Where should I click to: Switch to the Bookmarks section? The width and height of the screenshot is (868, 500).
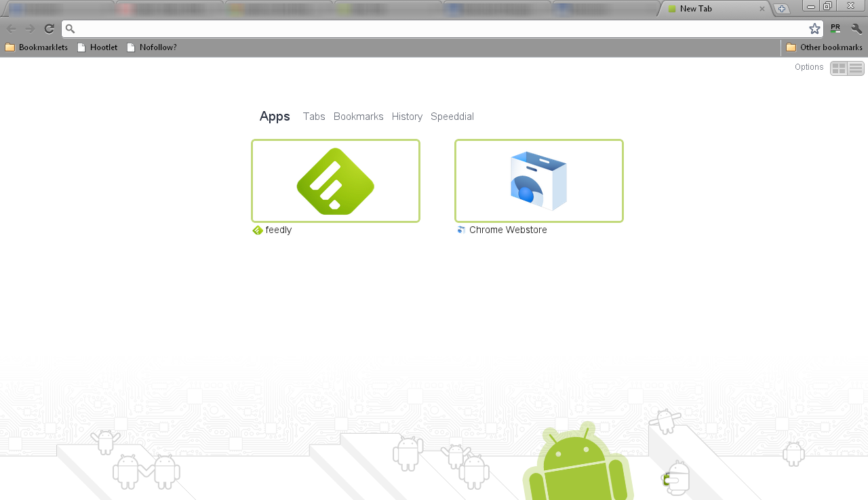(x=359, y=117)
